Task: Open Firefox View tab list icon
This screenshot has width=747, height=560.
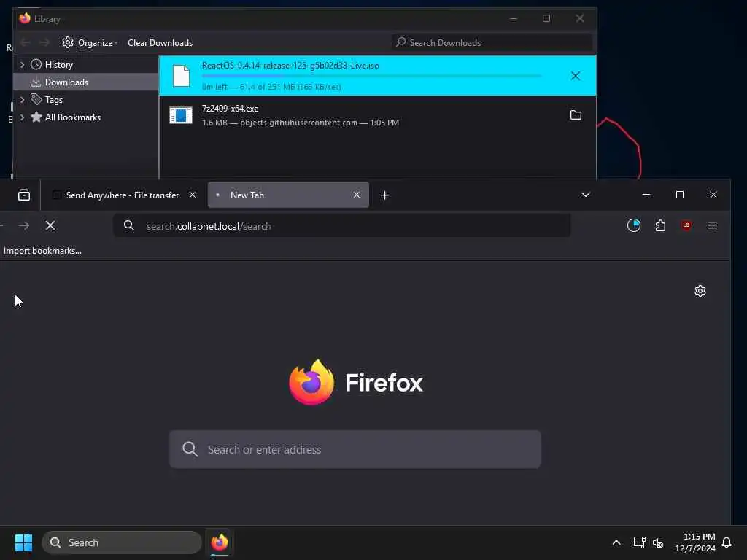Action: (24, 195)
